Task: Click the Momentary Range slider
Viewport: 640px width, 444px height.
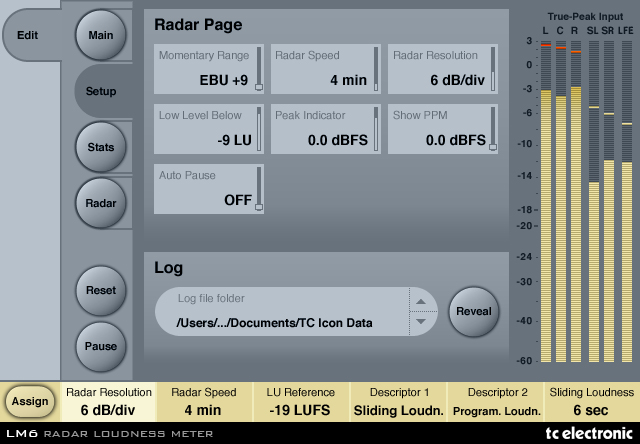Action: click(x=259, y=69)
